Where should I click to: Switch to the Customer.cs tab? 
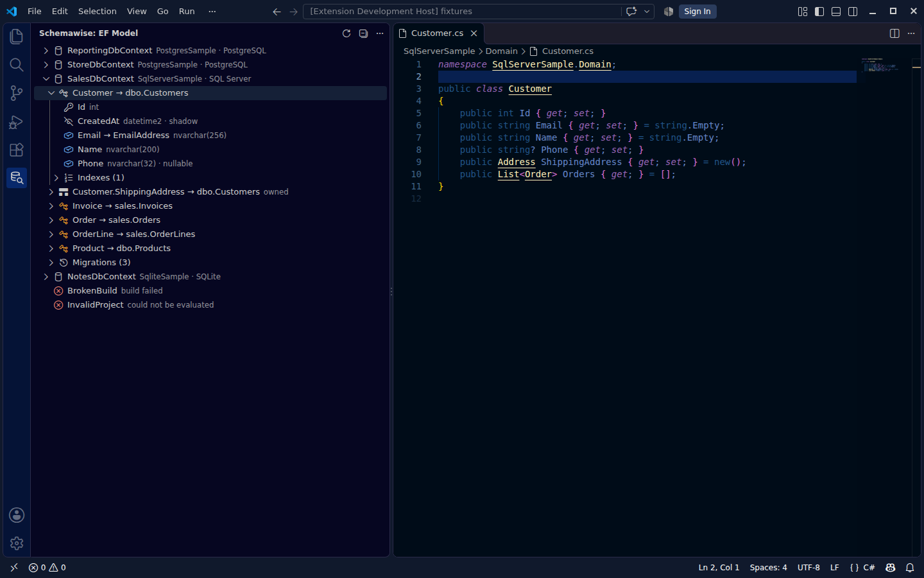pos(438,33)
